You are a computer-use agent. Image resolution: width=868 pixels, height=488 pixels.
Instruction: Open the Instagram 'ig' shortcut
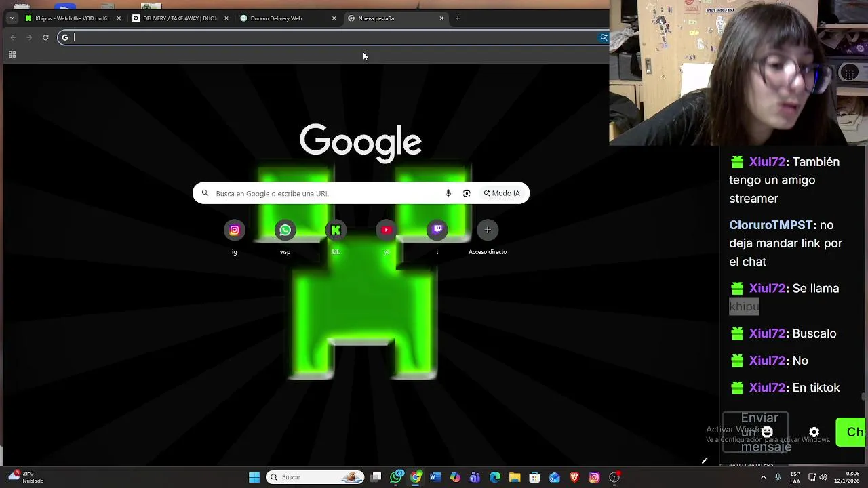click(x=235, y=230)
